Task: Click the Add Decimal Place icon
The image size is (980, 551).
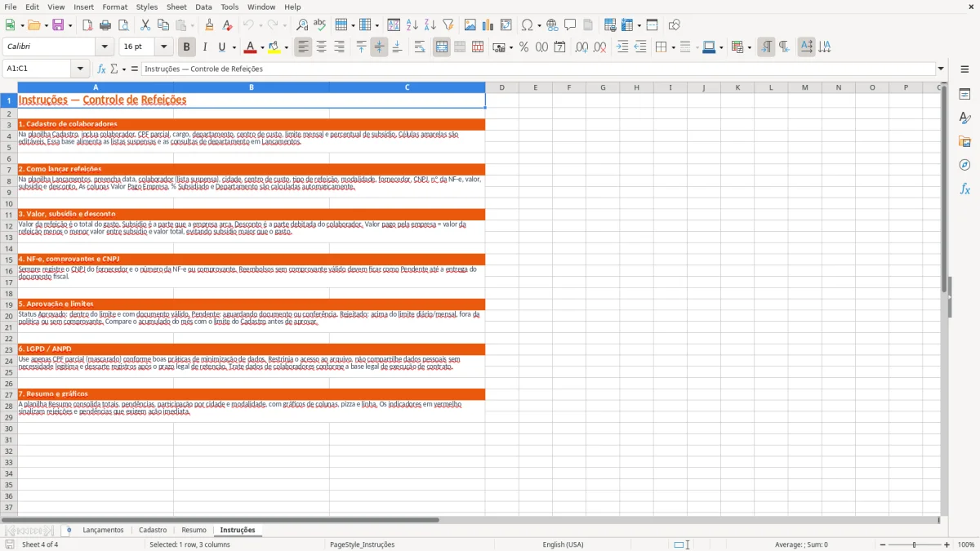Action: (581, 47)
